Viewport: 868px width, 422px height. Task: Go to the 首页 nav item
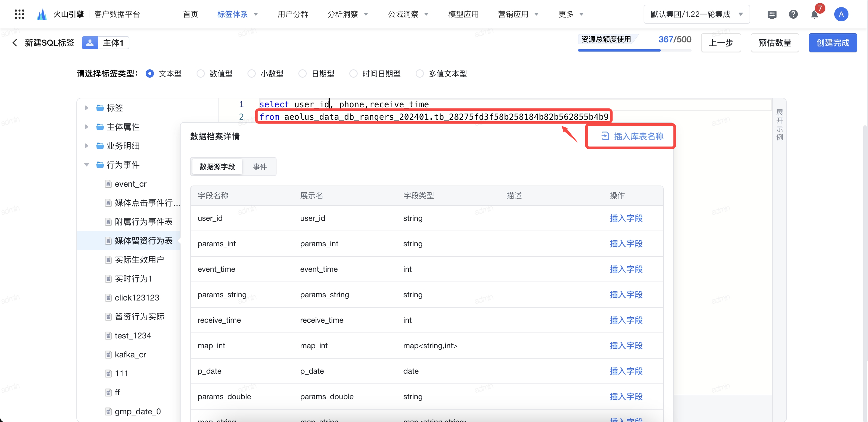tap(190, 14)
